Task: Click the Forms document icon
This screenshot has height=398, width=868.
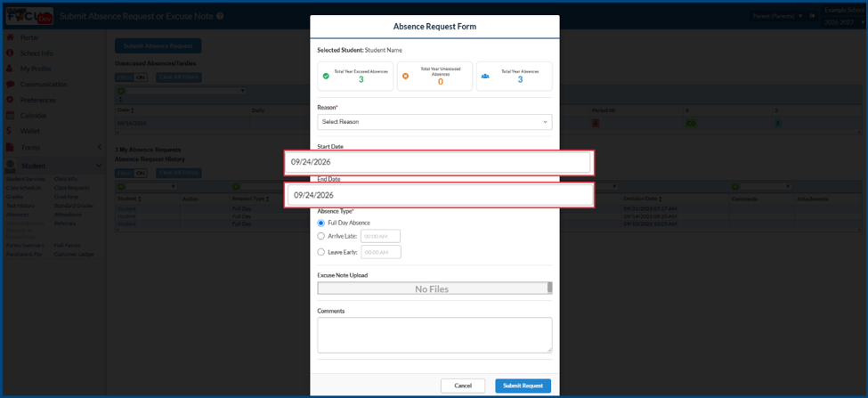Action: click(10, 147)
